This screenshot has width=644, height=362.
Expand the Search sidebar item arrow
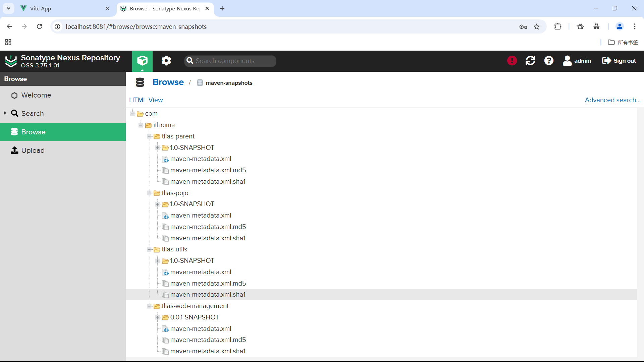[x=5, y=113]
